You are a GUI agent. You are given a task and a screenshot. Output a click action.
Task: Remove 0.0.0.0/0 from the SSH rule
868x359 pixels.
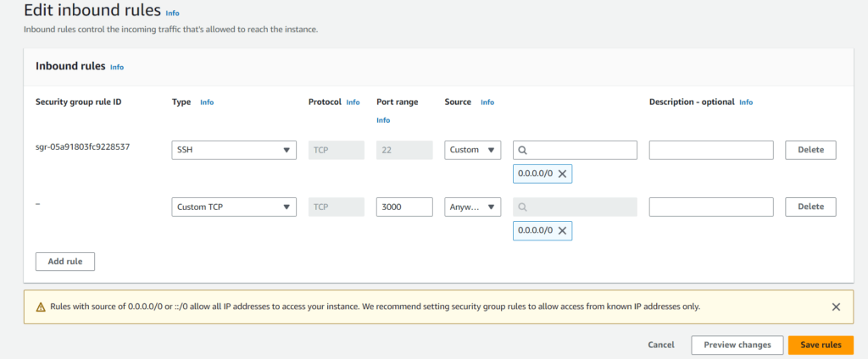562,174
